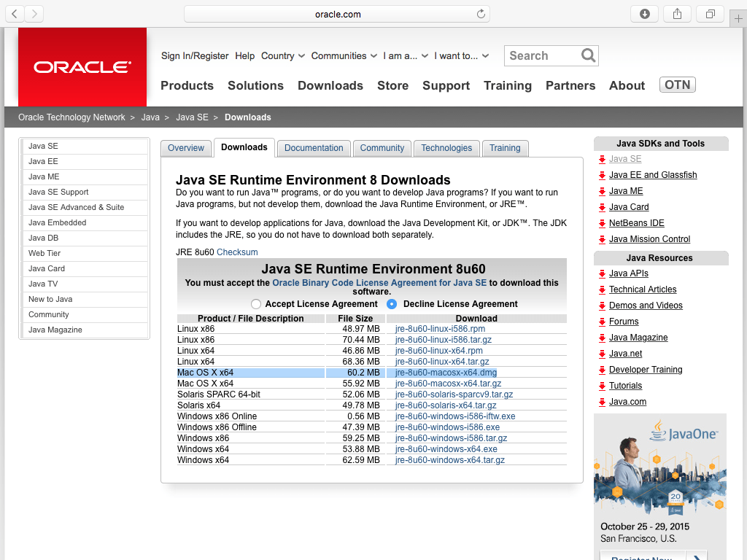Click the reload icon in the address bar

(480, 13)
